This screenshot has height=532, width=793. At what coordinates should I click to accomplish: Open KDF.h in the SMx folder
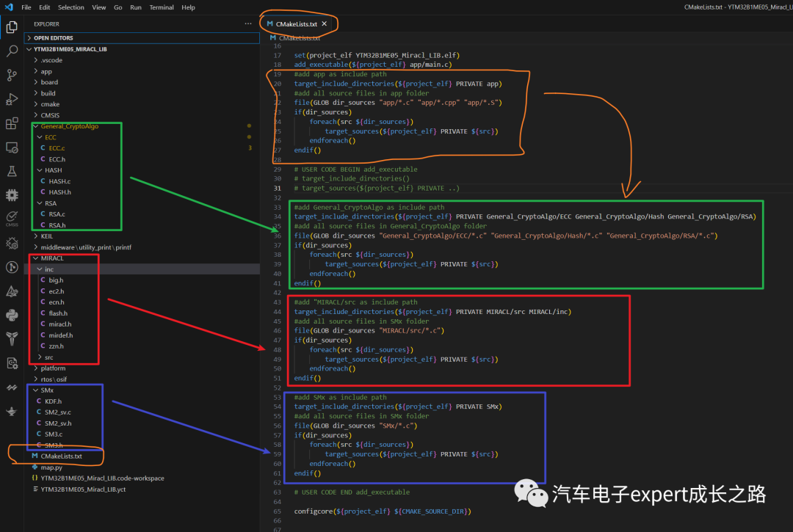pos(142,401)
